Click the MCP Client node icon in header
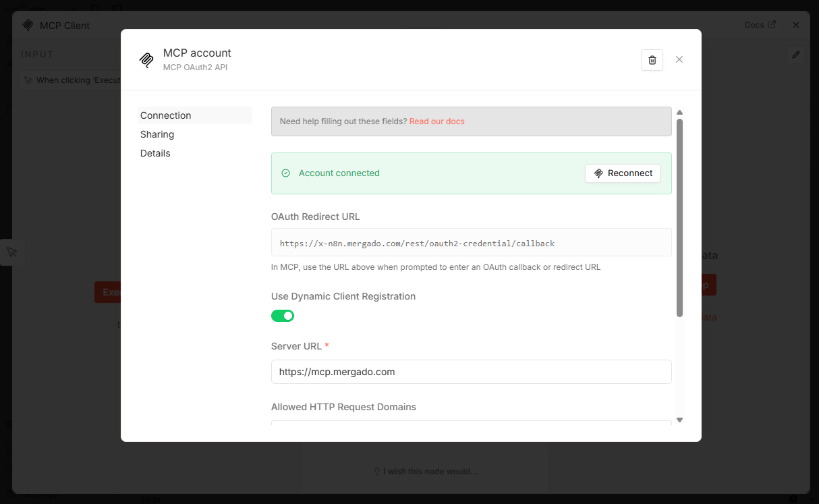The width and height of the screenshot is (819, 504). [x=28, y=26]
